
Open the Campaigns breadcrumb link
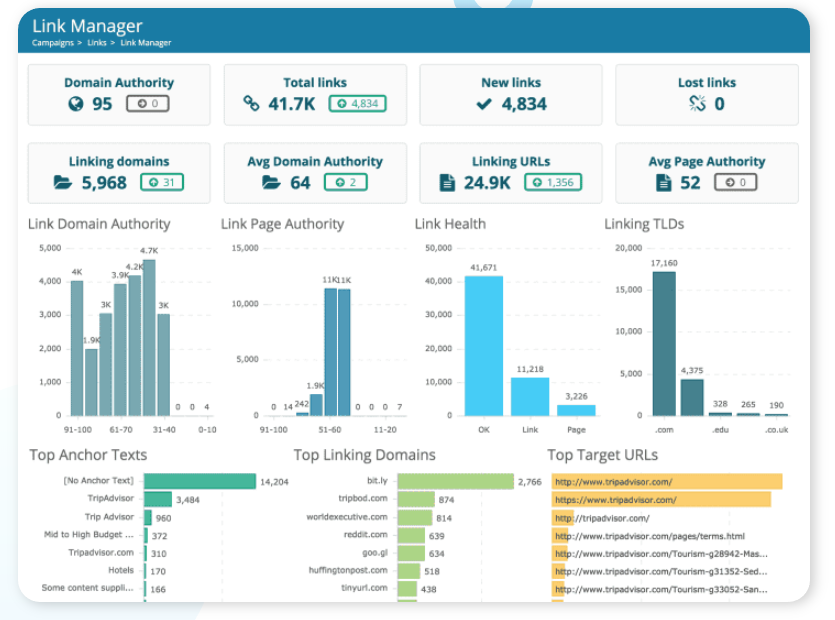pos(53,43)
